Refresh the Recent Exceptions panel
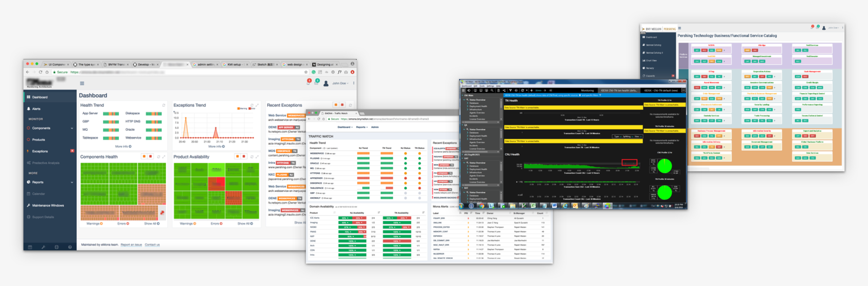 tap(350, 105)
